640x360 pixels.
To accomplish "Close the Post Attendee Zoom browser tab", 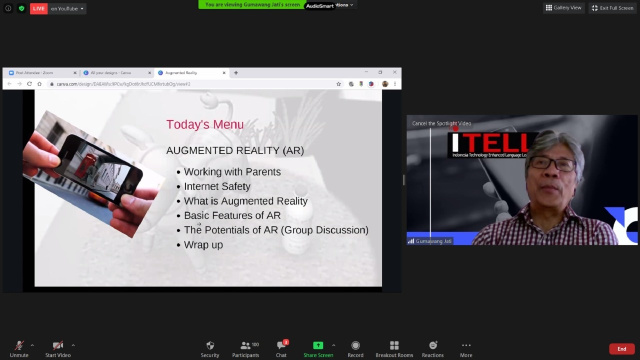I will 75,73.
